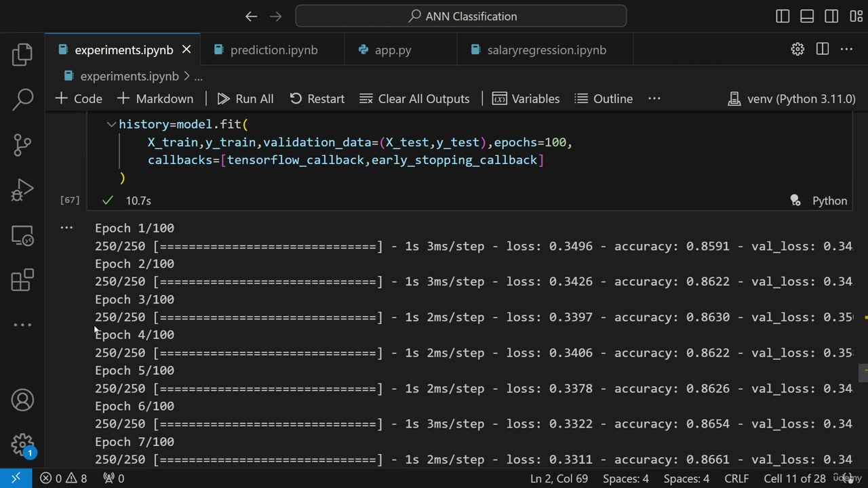The image size is (868, 488).
Task: Select kernel venv (Python 3.11.0)
Action: [791, 99]
